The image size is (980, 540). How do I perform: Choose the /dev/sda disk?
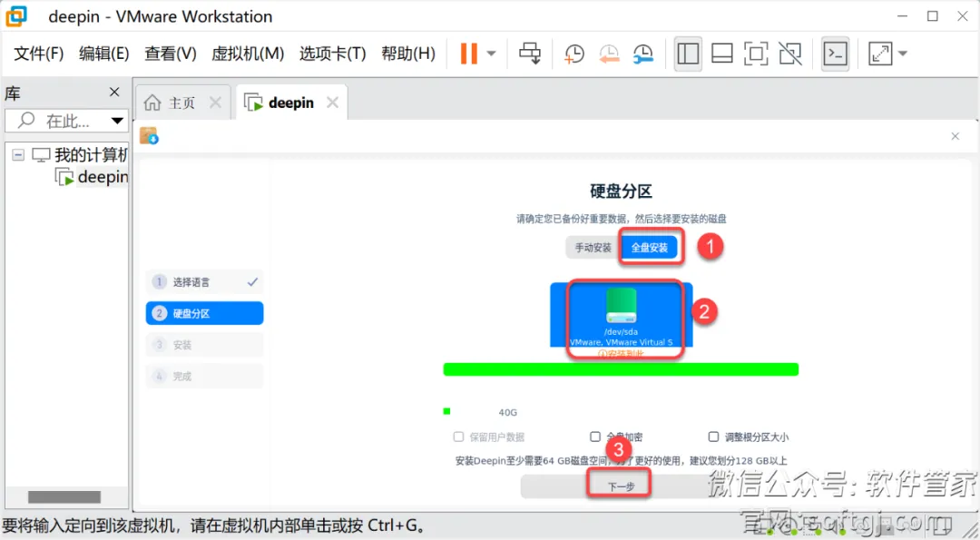622,315
